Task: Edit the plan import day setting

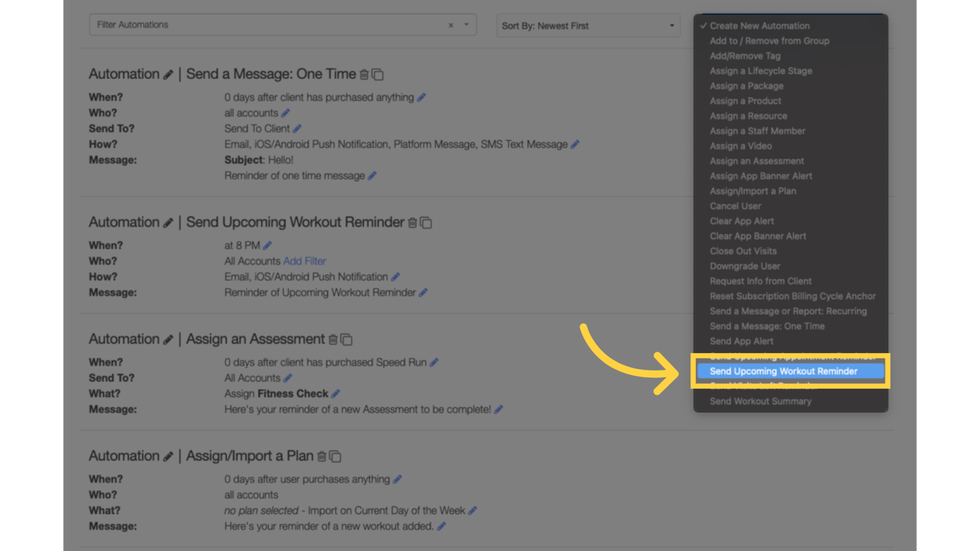Action: pos(473,510)
